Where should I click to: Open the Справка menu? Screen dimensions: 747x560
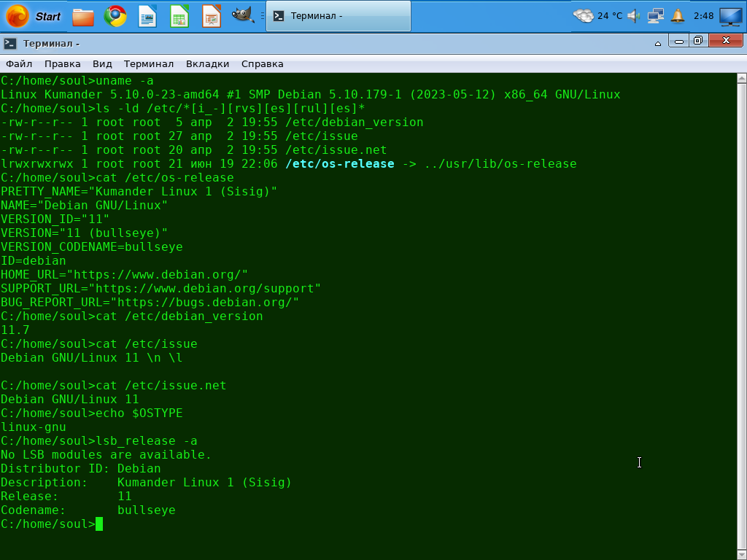tap(262, 64)
